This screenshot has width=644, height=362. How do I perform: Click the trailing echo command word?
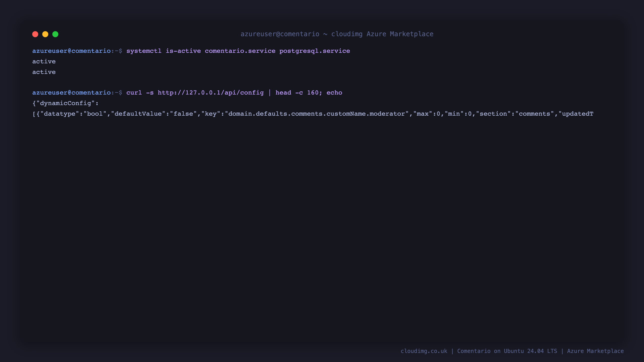pos(334,93)
